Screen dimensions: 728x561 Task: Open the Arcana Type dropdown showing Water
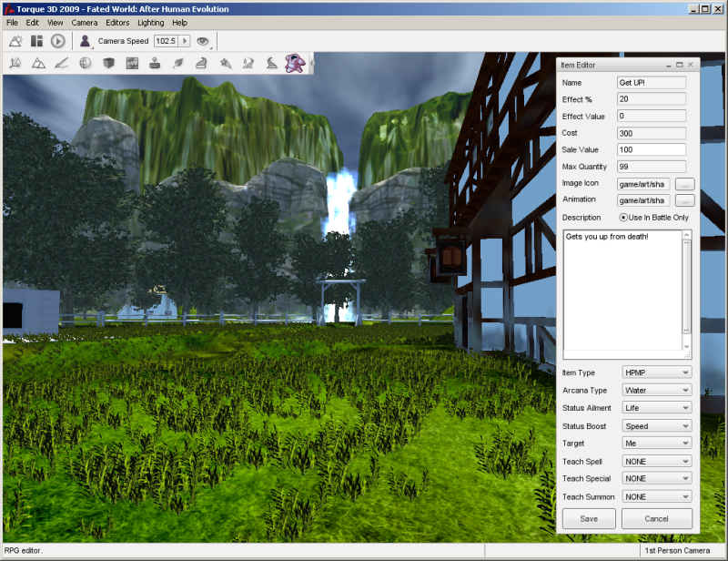pos(655,390)
